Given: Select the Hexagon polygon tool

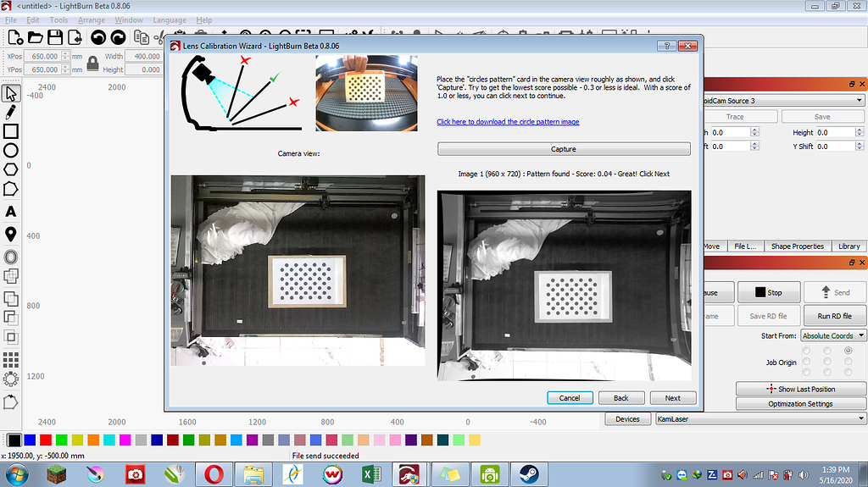Looking at the screenshot, I should coord(10,169).
